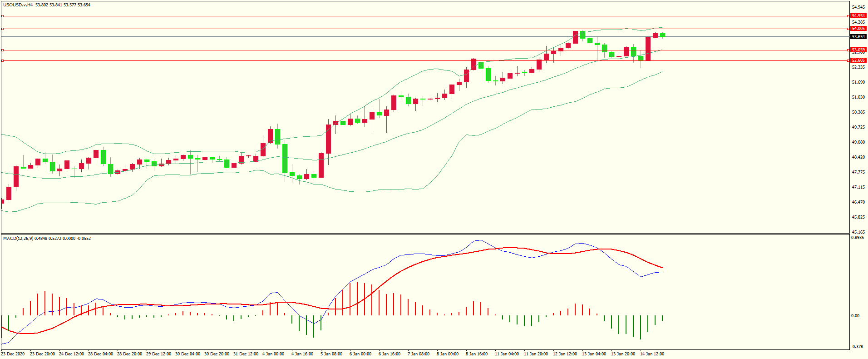
Task: Click the 29 Dec 12:00 time label
Action: 158,354
